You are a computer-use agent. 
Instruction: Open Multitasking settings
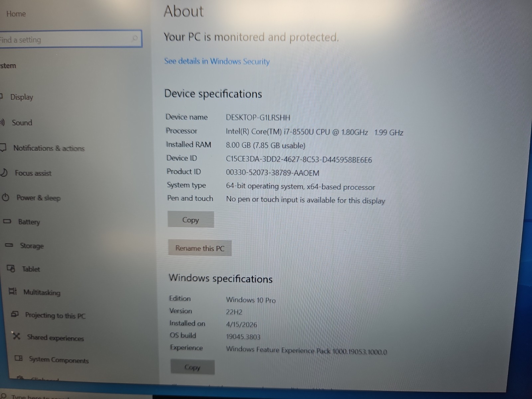[x=42, y=292]
